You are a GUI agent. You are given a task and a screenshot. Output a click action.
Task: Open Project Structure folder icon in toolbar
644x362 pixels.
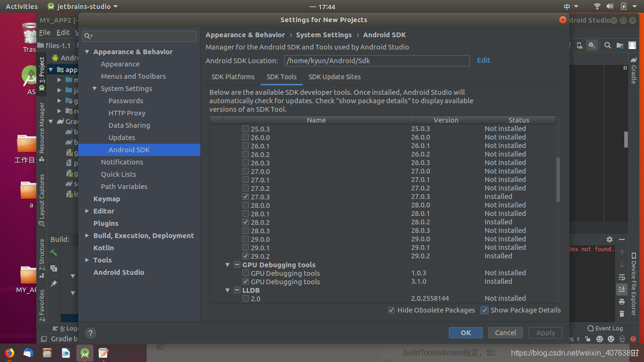[620, 46]
